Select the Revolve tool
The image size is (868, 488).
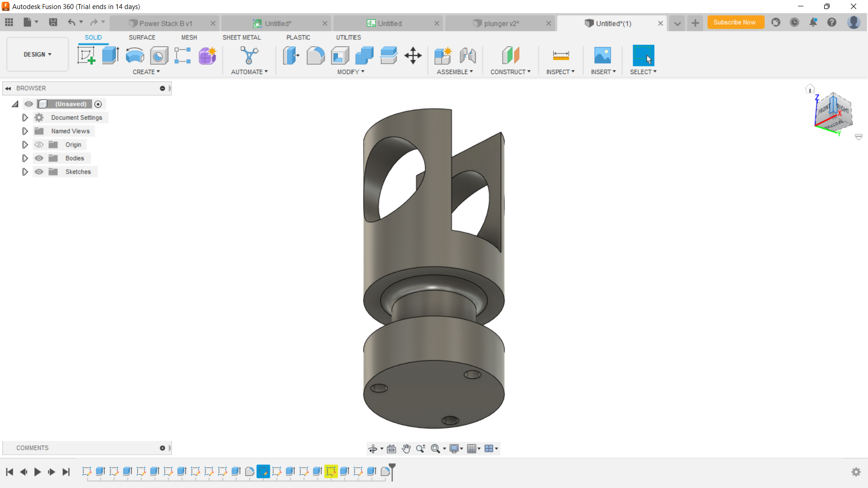[135, 56]
